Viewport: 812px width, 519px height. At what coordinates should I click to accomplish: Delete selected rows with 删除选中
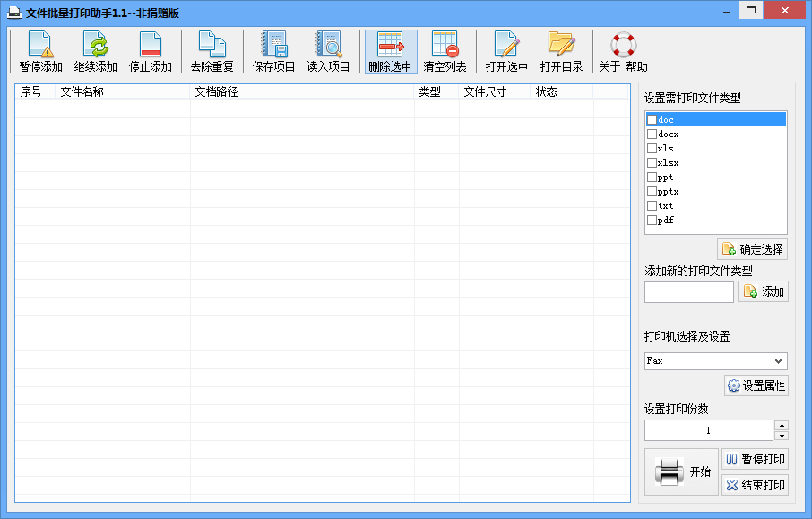[391, 51]
